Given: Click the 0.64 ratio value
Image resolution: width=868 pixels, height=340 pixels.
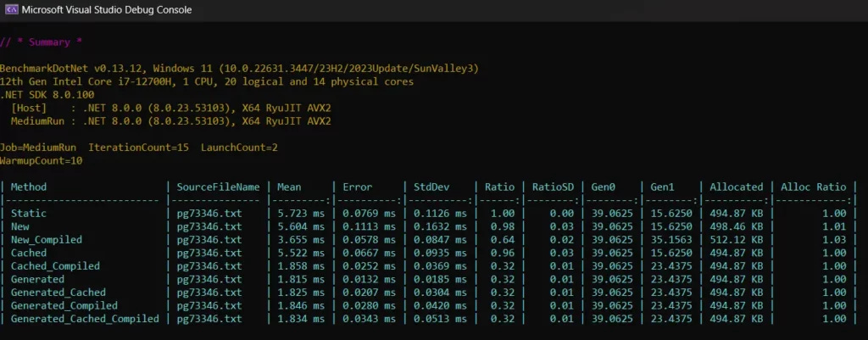Looking at the screenshot, I should (503, 240).
